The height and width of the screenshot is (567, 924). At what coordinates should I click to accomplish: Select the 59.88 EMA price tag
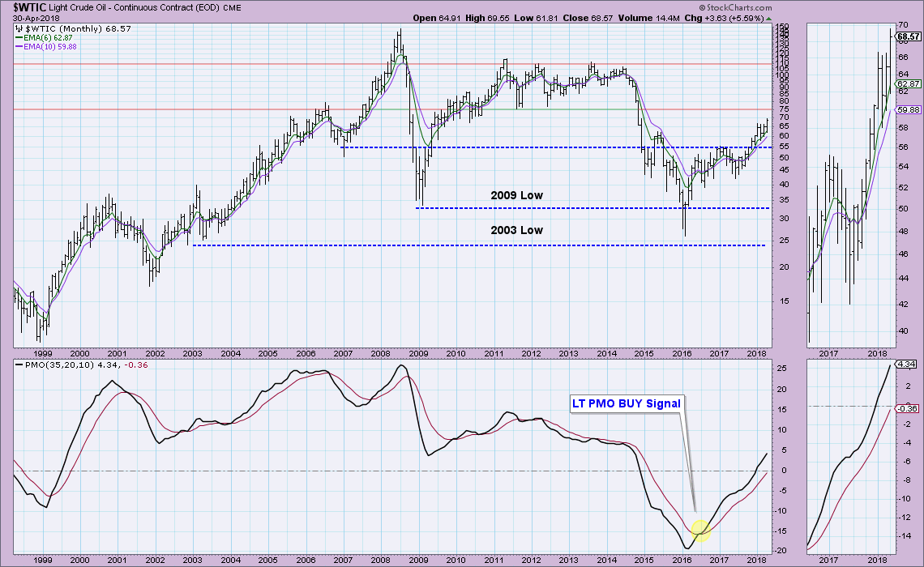click(907, 109)
